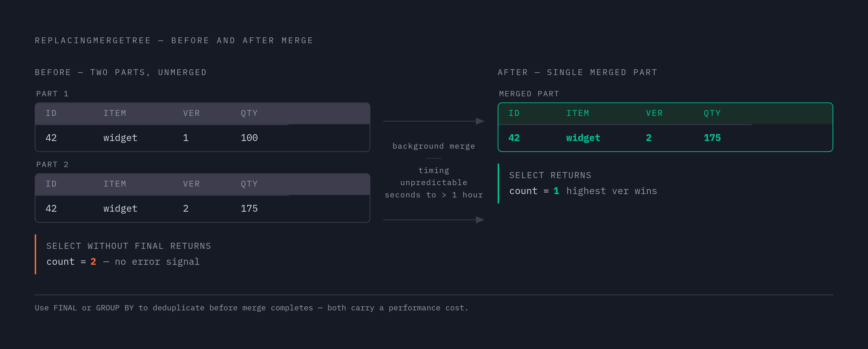Click the '— no error signal' note

point(151,262)
